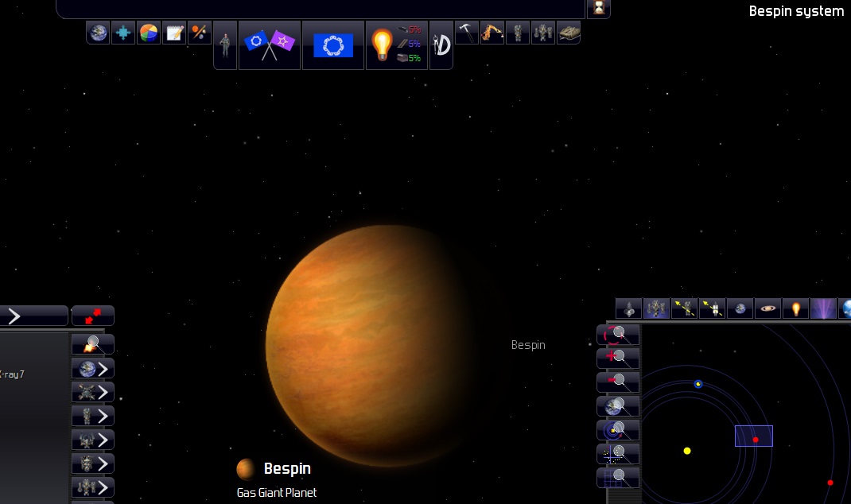Click the zoom to system orbits magnifier

click(x=618, y=430)
